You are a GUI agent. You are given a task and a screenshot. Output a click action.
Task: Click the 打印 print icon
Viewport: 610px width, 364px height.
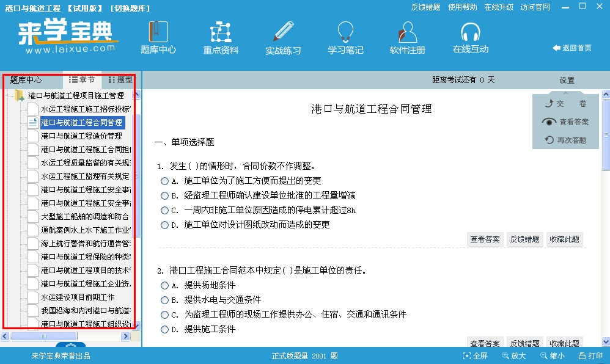tap(582, 355)
